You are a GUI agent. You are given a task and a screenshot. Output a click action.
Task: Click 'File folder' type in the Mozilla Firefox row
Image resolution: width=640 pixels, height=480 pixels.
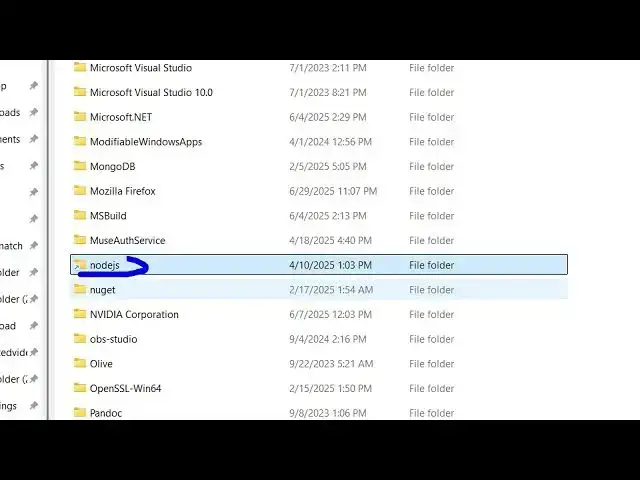[431, 191]
